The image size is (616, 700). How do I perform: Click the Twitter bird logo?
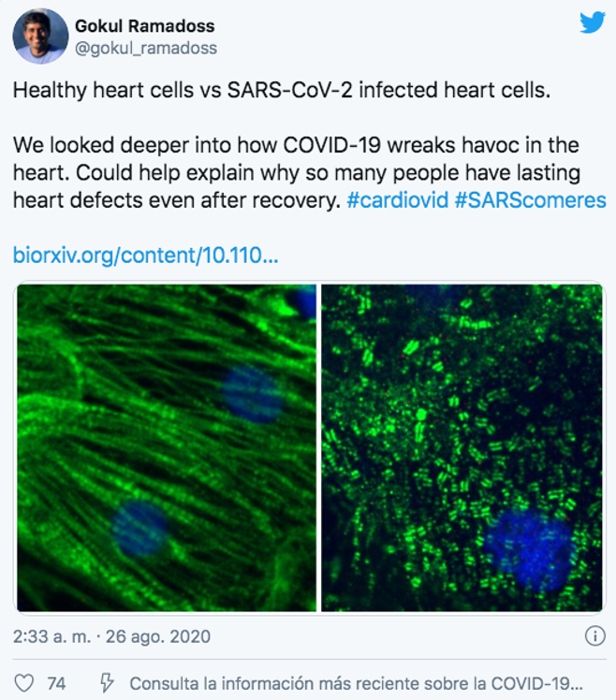click(593, 22)
